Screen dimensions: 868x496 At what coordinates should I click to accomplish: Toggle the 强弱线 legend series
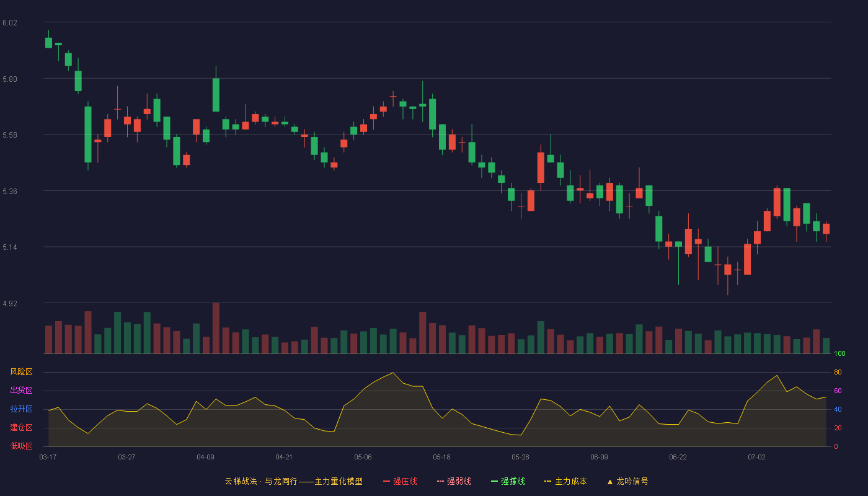[x=454, y=481]
